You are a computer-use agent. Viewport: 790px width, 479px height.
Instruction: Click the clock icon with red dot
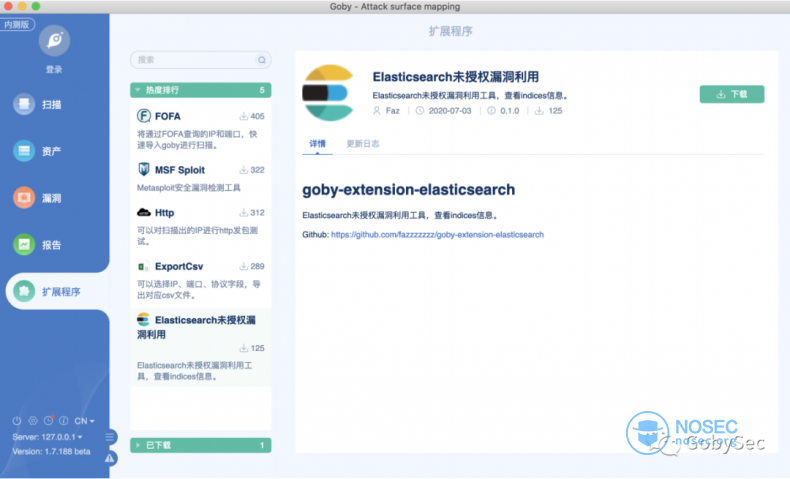click(48, 420)
